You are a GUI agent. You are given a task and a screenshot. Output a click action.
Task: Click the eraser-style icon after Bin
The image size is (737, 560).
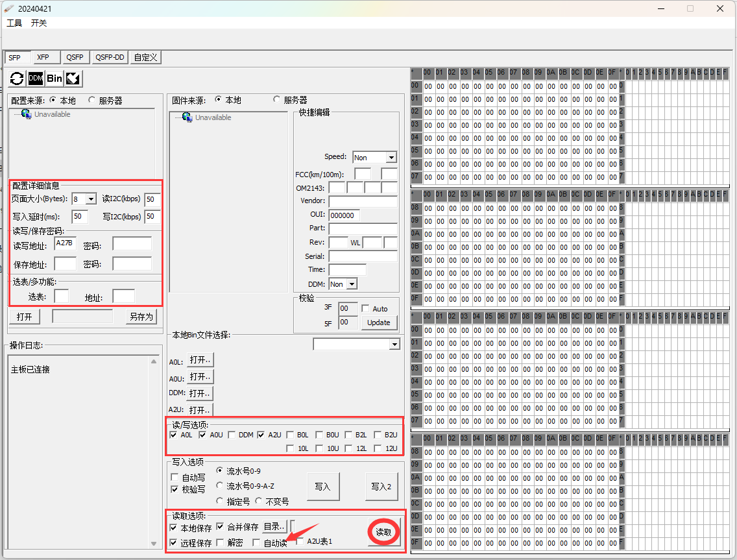click(73, 79)
